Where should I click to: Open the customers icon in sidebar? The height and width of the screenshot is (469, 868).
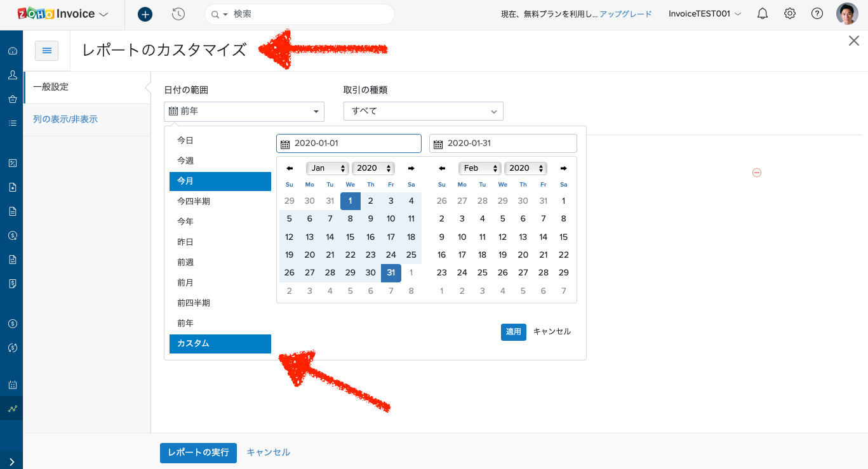[x=12, y=75]
